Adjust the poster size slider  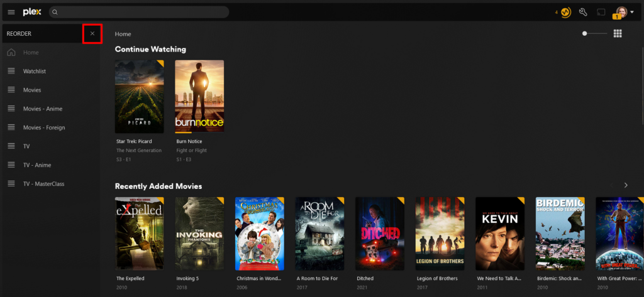pos(594,34)
